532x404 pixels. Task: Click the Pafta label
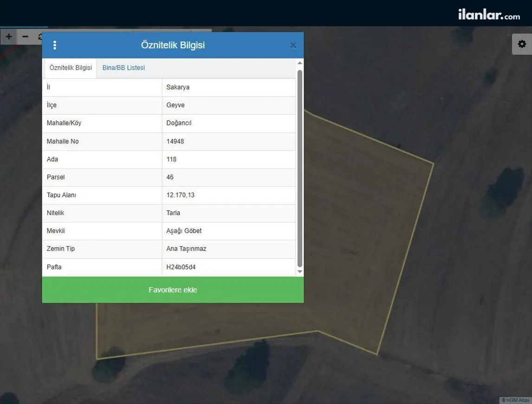(x=54, y=267)
